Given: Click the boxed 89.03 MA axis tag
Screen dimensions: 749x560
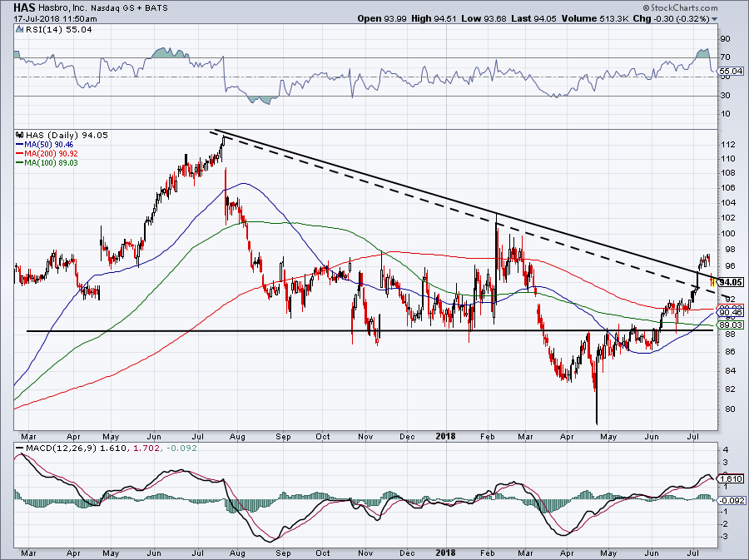Looking at the screenshot, I should pos(731,325).
